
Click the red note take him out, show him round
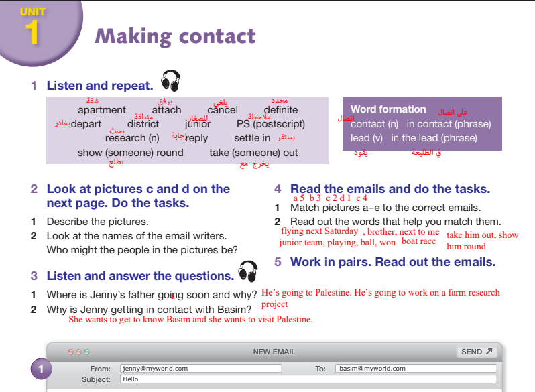click(482, 241)
